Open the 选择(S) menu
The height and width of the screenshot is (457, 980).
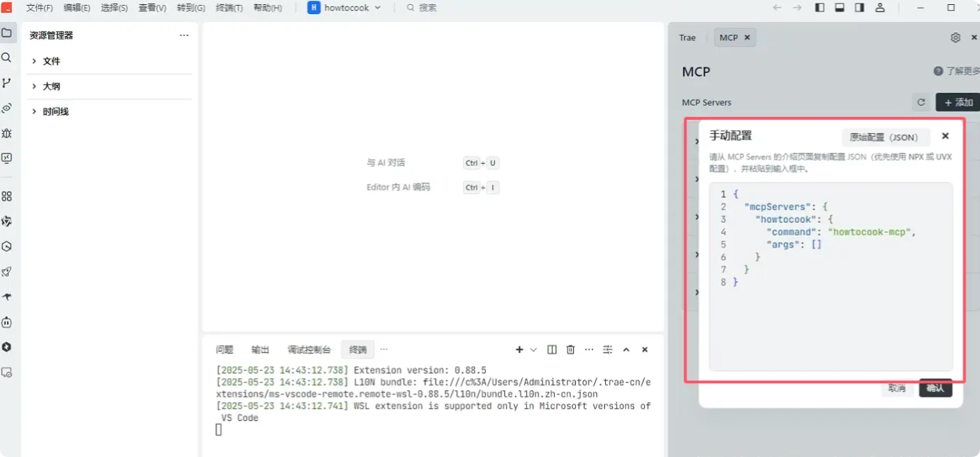[x=114, y=8]
